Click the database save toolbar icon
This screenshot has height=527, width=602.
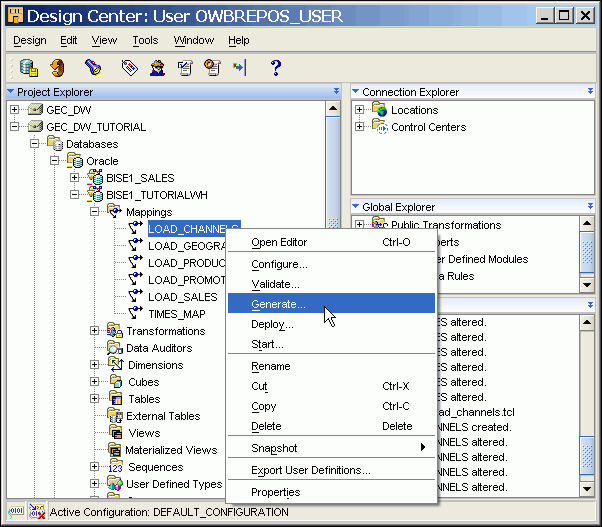click(x=29, y=68)
